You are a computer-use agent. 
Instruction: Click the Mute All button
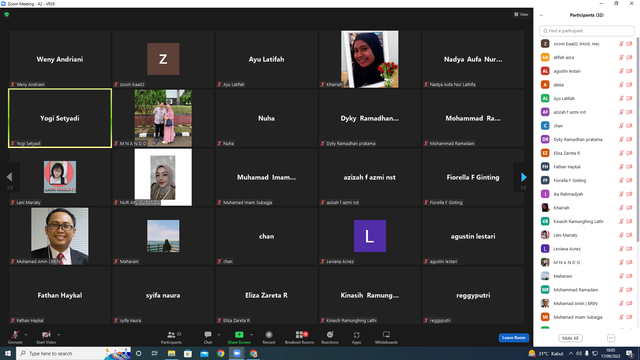tap(570, 338)
